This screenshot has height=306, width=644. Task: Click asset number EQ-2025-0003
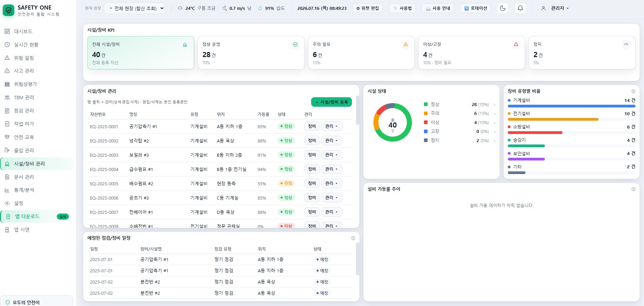(104, 155)
